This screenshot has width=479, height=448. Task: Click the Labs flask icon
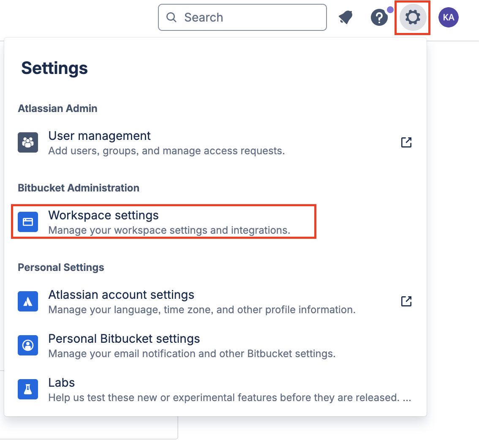pyautogui.click(x=28, y=389)
